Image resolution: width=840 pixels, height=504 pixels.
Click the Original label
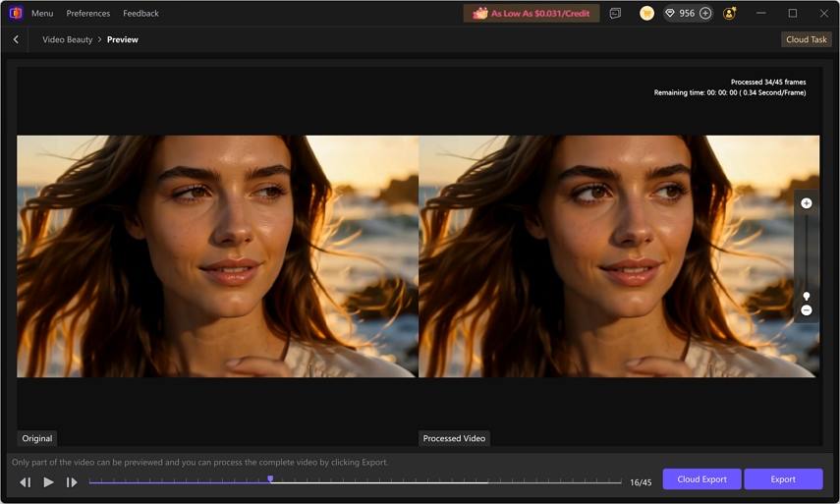(37, 438)
